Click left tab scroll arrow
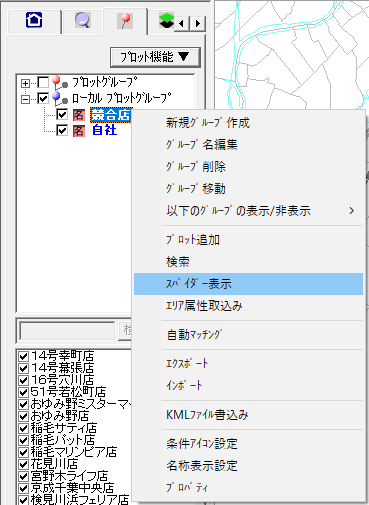This screenshot has width=369, height=505. 181,24
